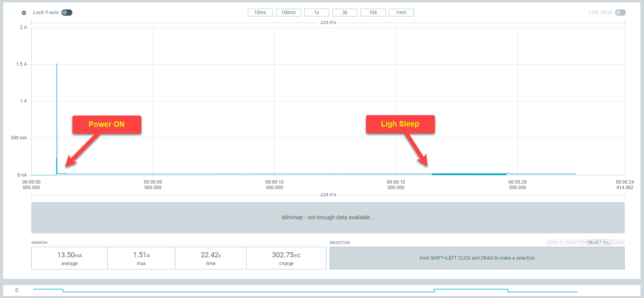
Task: Click the selection hint panel
Action: tap(477, 258)
